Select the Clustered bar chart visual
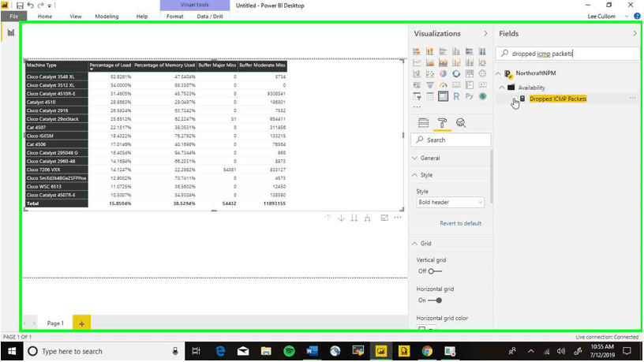The height and width of the screenshot is (362, 644). pyautogui.click(x=443, y=51)
